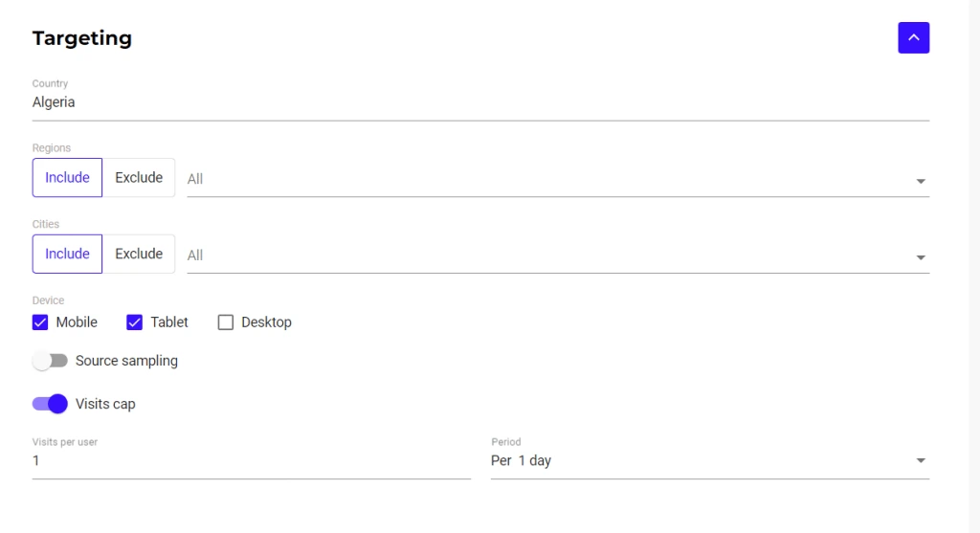
Task: Open the Cities 'All' selection field
Action: click(x=546, y=255)
